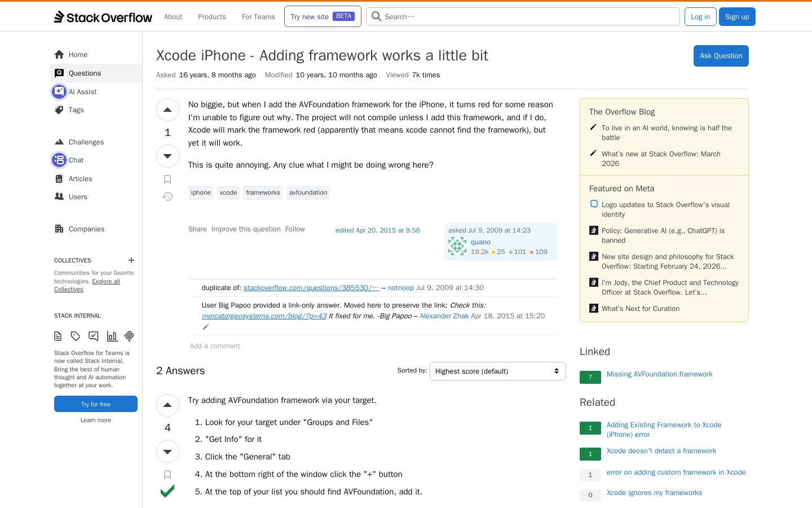Select the frameworks tag
The image size is (812, 508).
[263, 192]
